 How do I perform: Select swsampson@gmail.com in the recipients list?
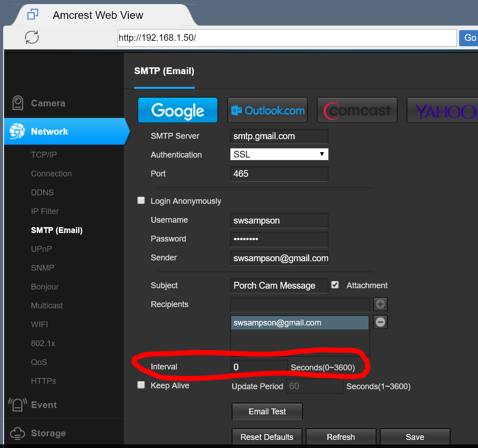pyautogui.click(x=300, y=323)
